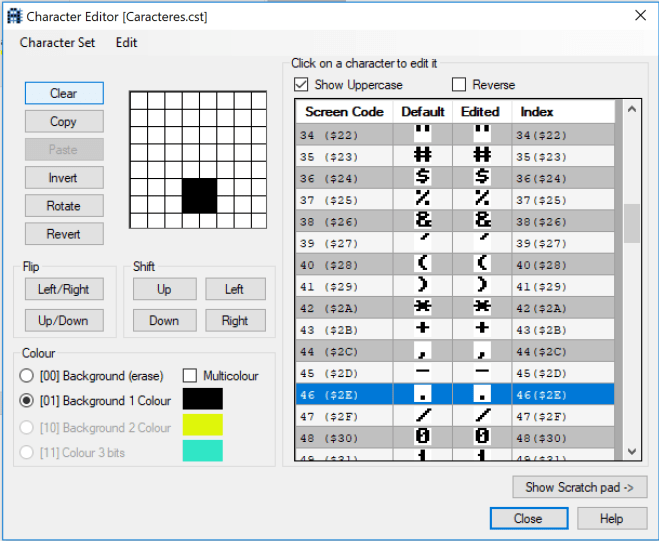The width and height of the screenshot is (659, 541).
Task: Flip the character Left/Right
Action: click(64, 289)
